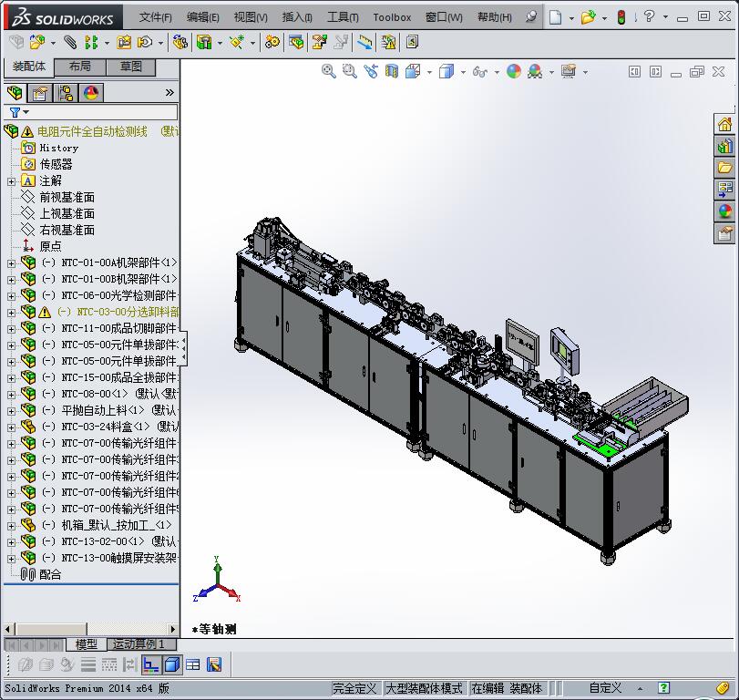Viewport: 739px width, 700px height.
Task: Open the DisplayManager colored sphere tab
Action: point(88,93)
